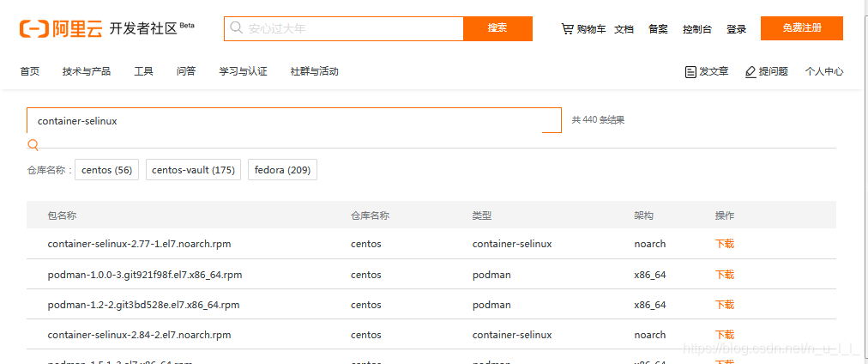This screenshot has width=868, height=364.
Task: Download container-selinux-2.77-1.el7.noarch.rpm
Action: tap(725, 244)
